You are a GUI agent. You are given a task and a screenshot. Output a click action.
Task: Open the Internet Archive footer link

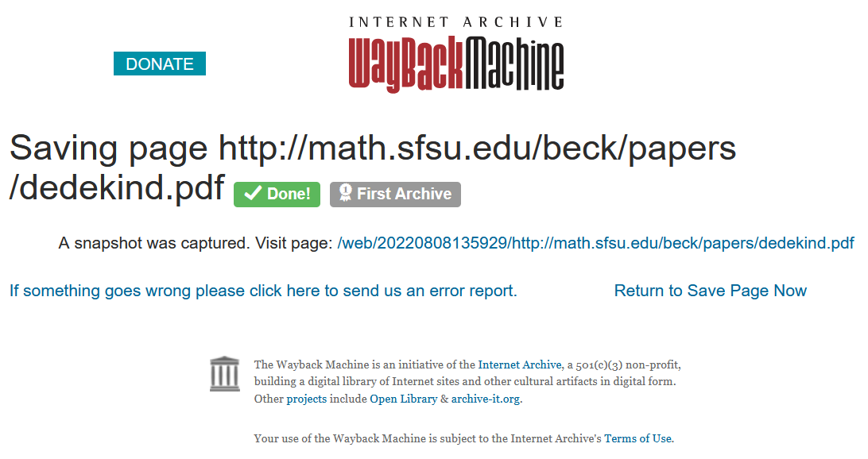pyautogui.click(x=519, y=364)
